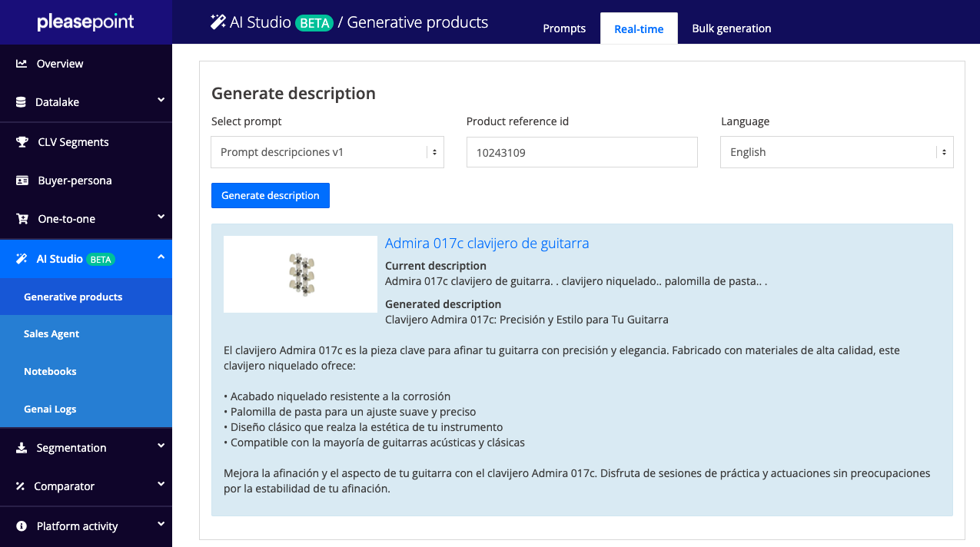This screenshot has width=980, height=547.
Task: Click the One-to-one shopping cart icon
Action: click(22, 219)
